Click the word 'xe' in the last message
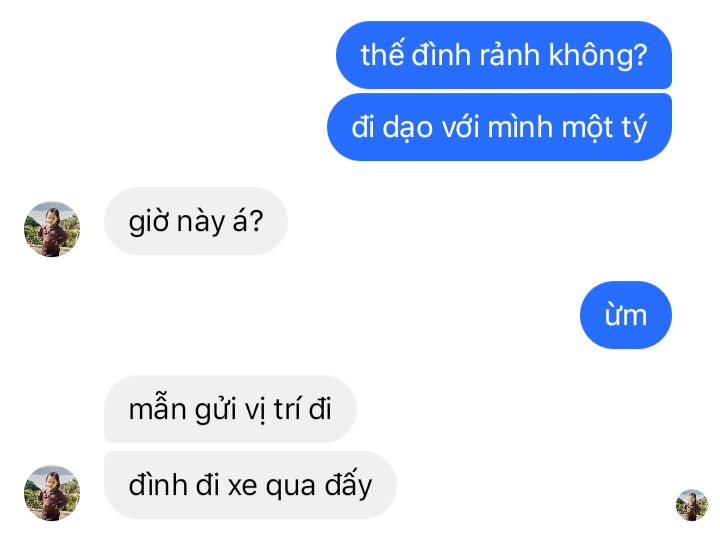 [x=242, y=486]
